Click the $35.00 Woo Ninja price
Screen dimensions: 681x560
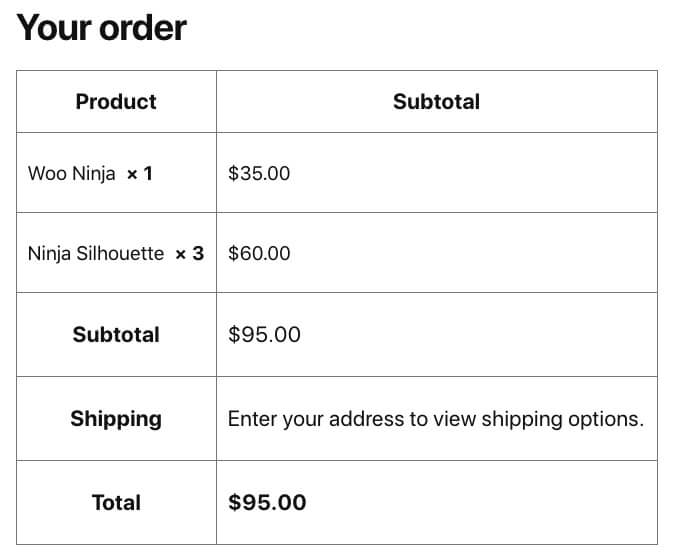point(259,174)
